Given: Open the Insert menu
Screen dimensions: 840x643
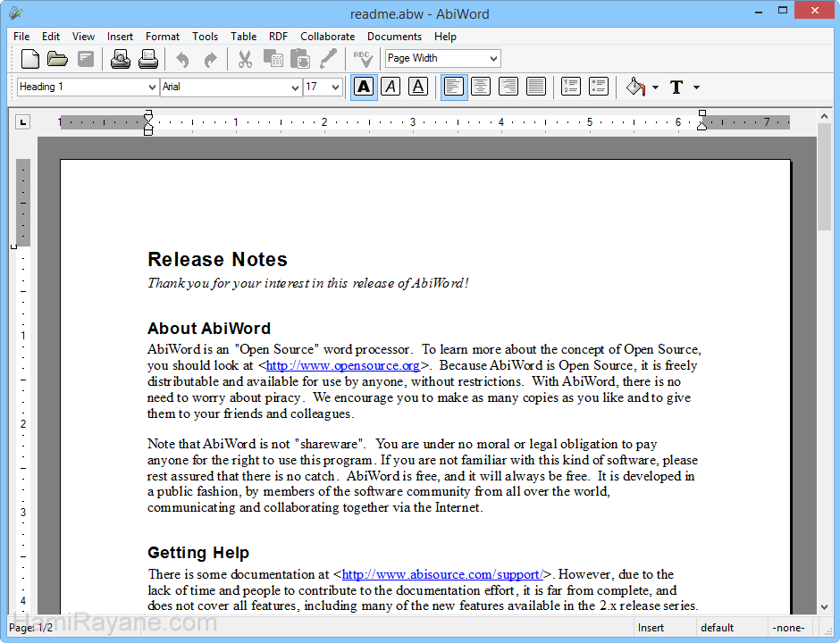Looking at the screenshot, I should [120, 37].
